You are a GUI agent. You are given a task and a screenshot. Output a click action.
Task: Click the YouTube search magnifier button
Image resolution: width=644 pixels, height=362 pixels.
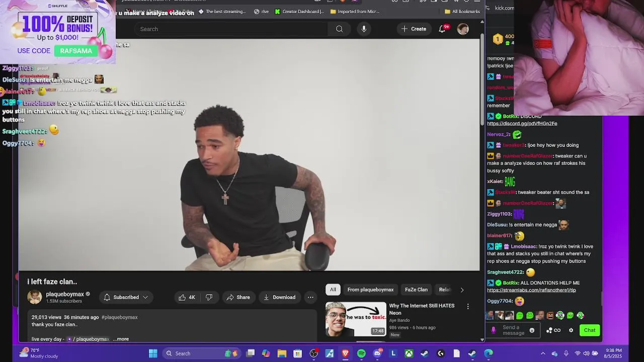click(x=339, y=29)
